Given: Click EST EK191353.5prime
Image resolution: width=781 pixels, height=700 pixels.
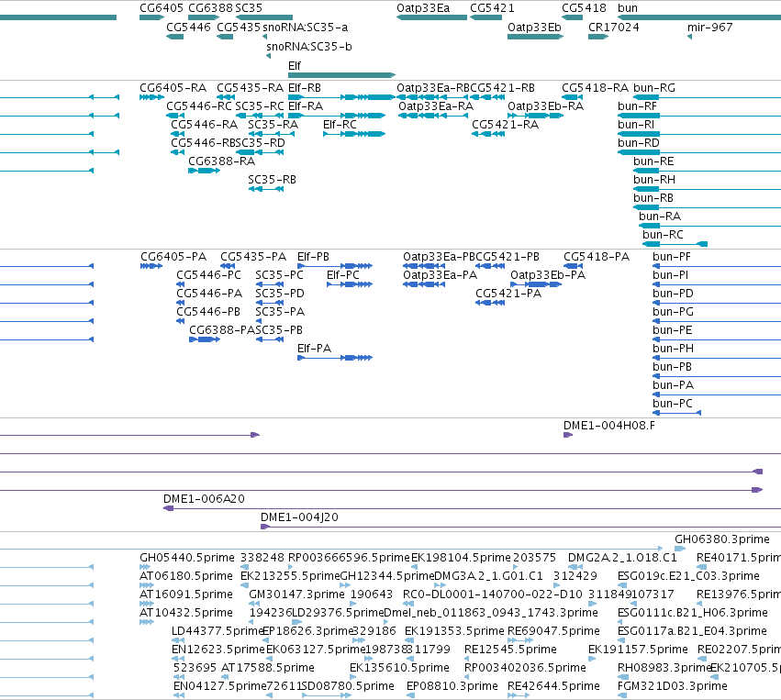Looking at the screenshot, I should click(x=409, y=640).
